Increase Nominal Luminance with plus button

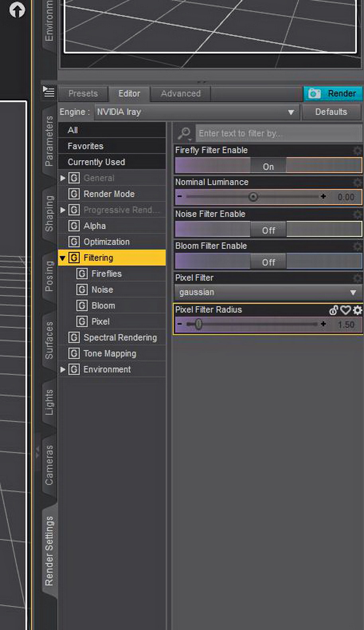(323, 197)
